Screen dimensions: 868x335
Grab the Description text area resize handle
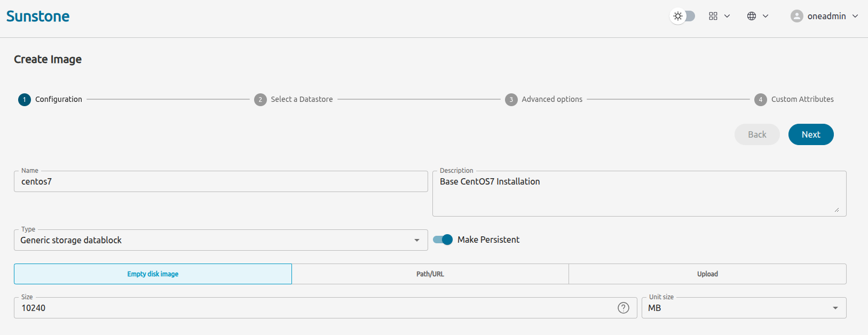(837, 210)
